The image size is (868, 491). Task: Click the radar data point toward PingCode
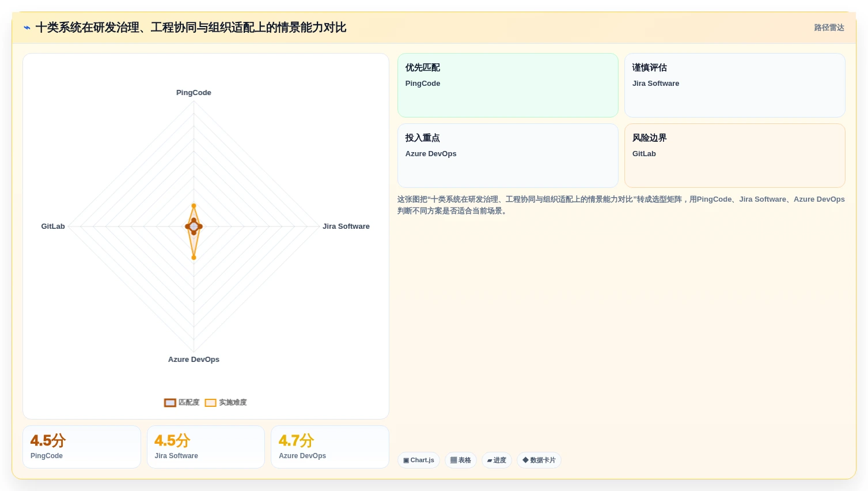tap(194, 206)
